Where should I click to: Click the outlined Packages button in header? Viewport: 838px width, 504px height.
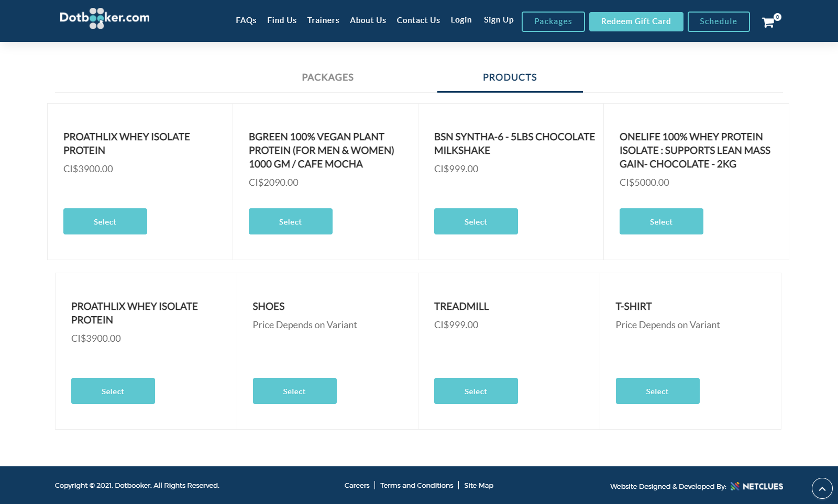(x=553, y=21)
